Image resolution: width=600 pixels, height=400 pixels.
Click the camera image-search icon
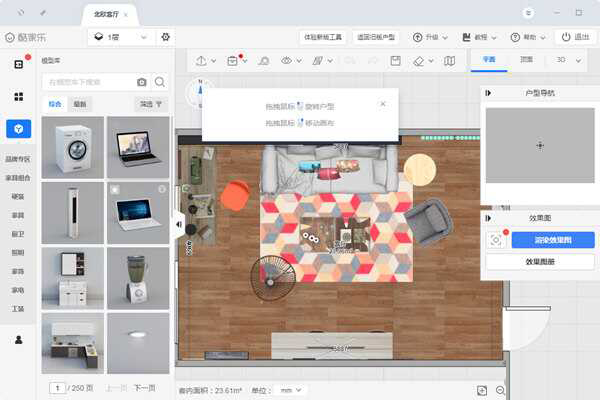(141, 81)
